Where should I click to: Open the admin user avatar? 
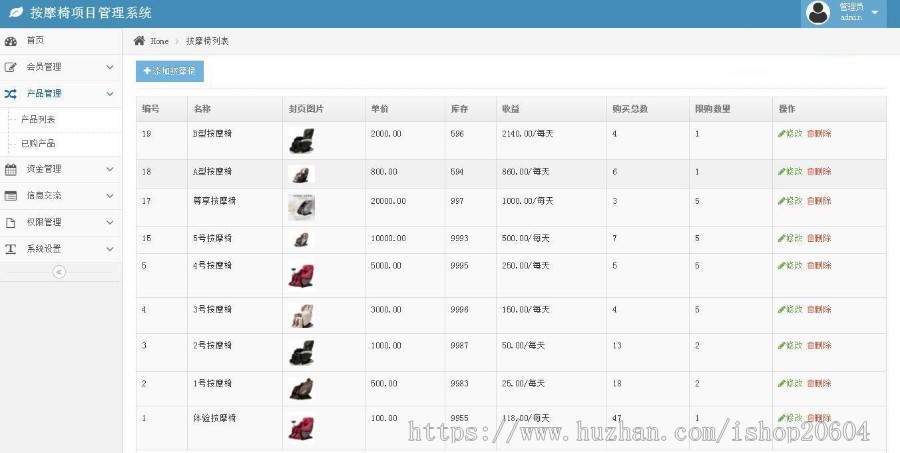(818, 13)
